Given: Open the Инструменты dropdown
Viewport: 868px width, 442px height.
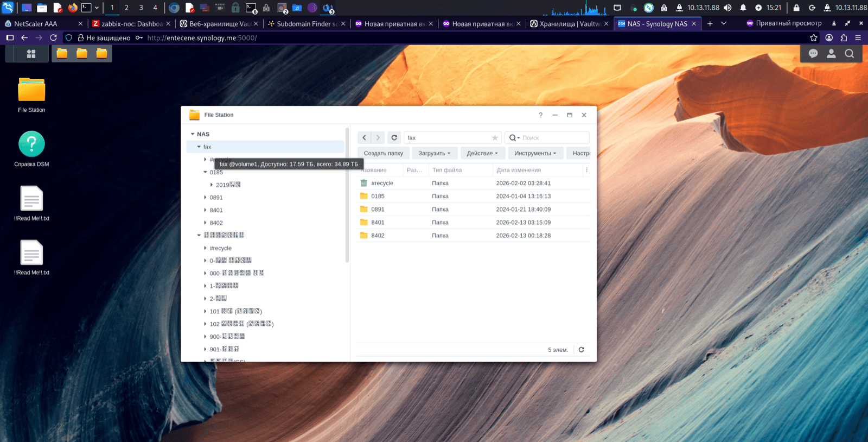Looking at the screenshot, I should (x=535, y=153).
